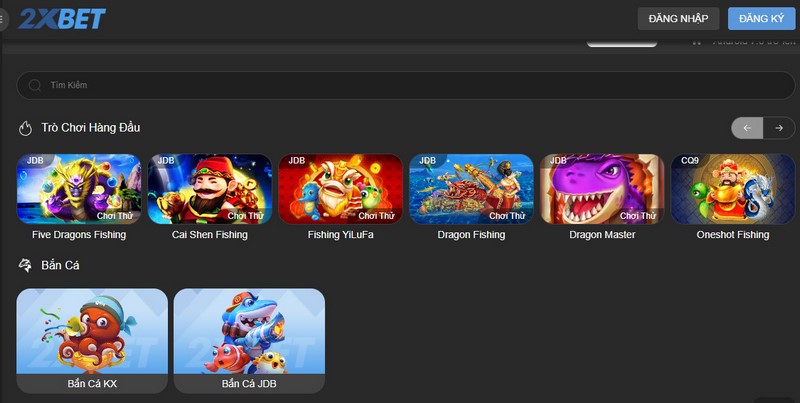Screen dimensions: 800x403
Task: Open the Dragon Fishing thumbnail
Action: coord(471,189)
